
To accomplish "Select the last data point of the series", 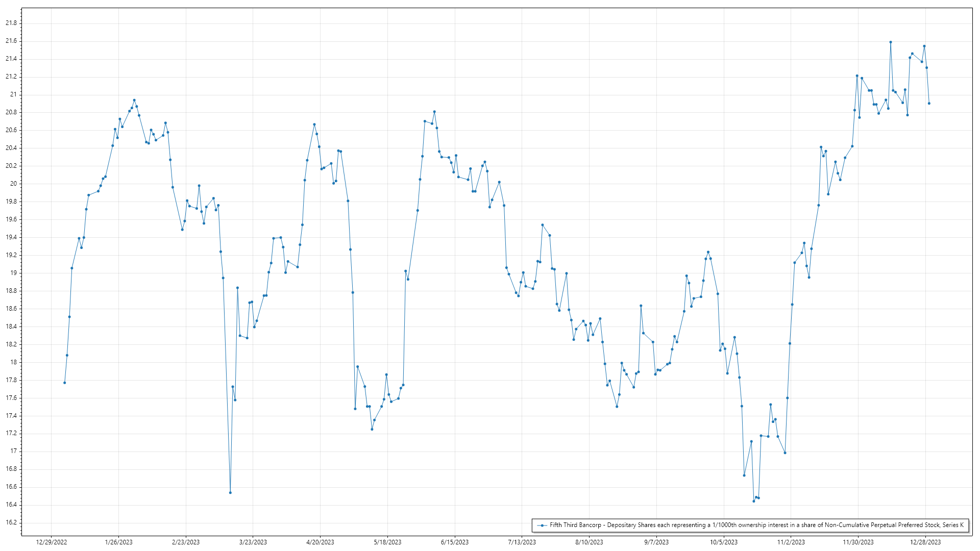I will coord(929,104).
